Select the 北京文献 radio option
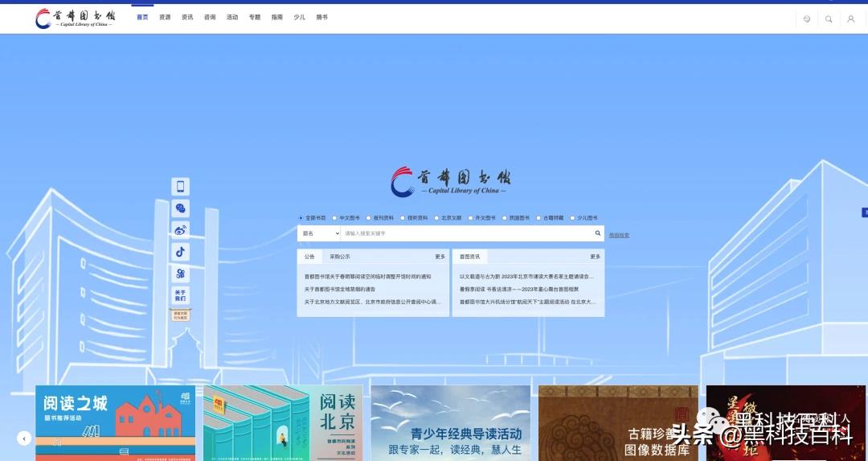 [x=436, y=218]
